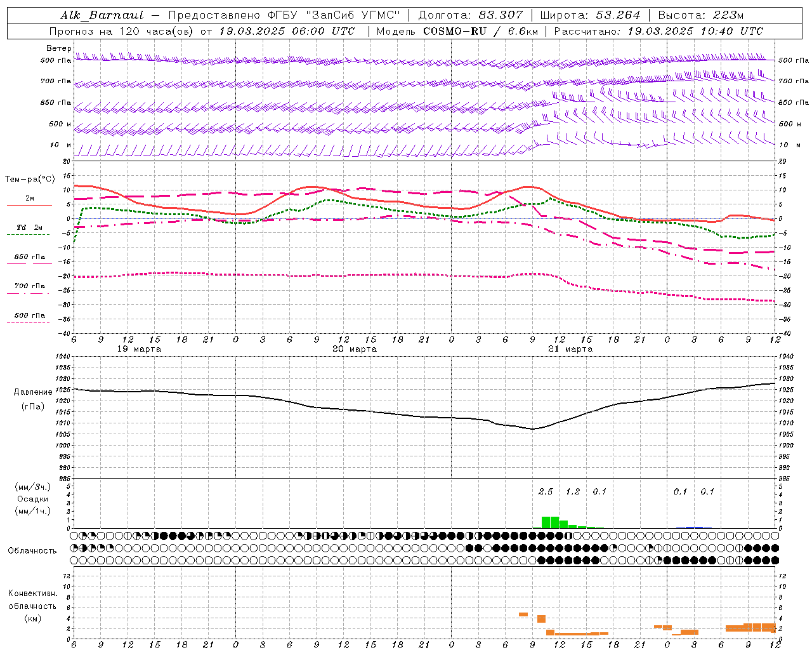Select the Высота: 223м text
Viewport: 812px width, 650px height.
tap(700, 15)
